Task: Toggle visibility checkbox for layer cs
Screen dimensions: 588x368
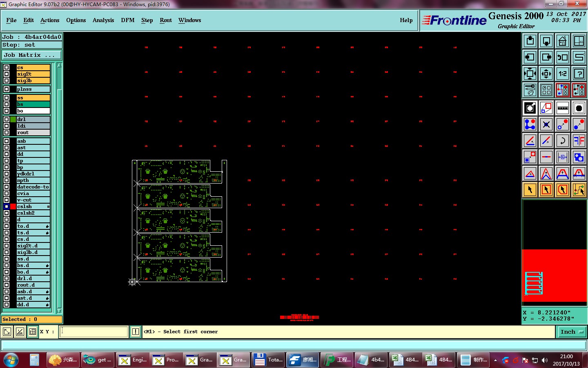Action: [x=7, y=67]
